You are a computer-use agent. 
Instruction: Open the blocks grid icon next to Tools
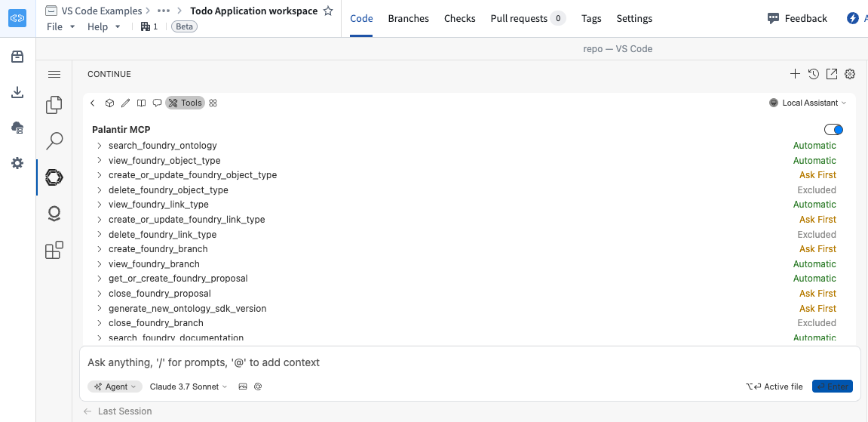[x=213, y=103]
